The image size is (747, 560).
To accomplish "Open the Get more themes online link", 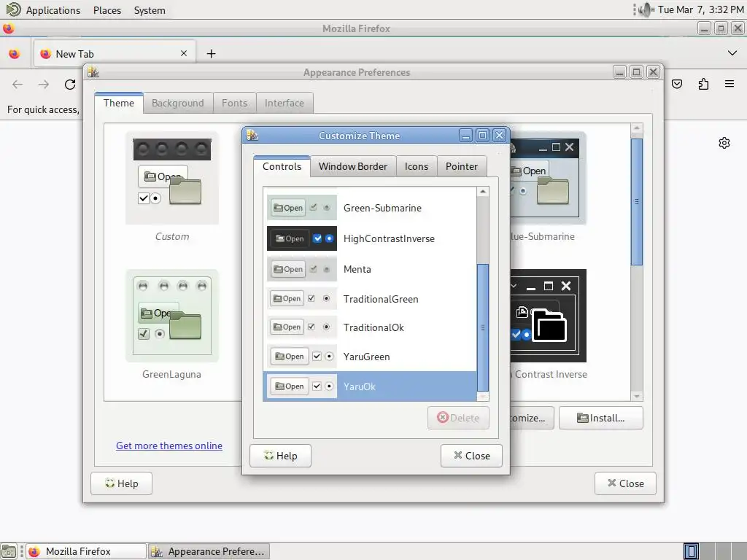I will (169, 446).
